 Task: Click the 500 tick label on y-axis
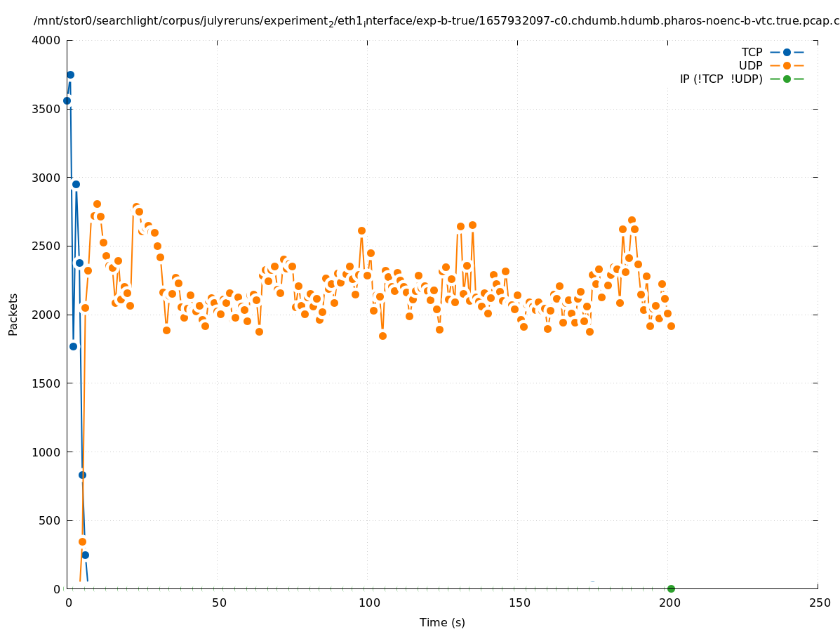pyautogui.click(x=50, y=520)
